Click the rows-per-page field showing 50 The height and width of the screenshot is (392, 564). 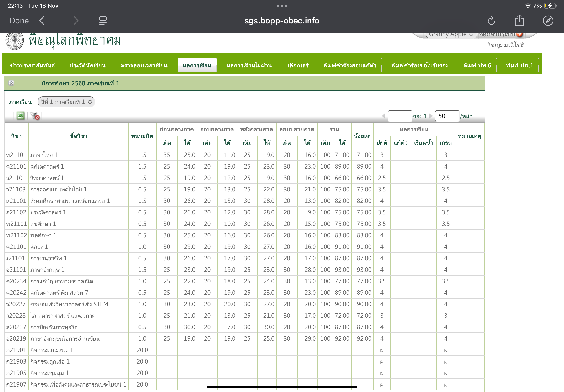[x=446, y=116]
